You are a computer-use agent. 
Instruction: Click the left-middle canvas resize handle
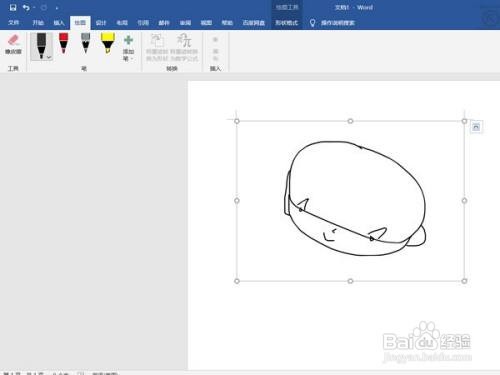tap(237, 201)
